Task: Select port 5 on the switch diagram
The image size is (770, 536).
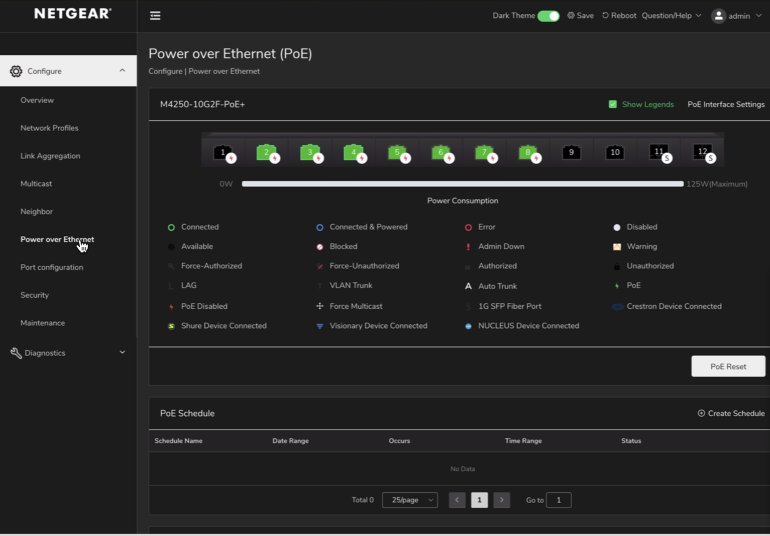Action: tap(397, 152)
